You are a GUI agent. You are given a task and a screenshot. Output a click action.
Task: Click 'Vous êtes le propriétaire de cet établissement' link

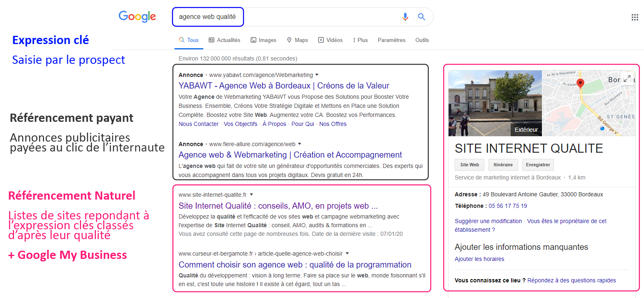(530, 225)
